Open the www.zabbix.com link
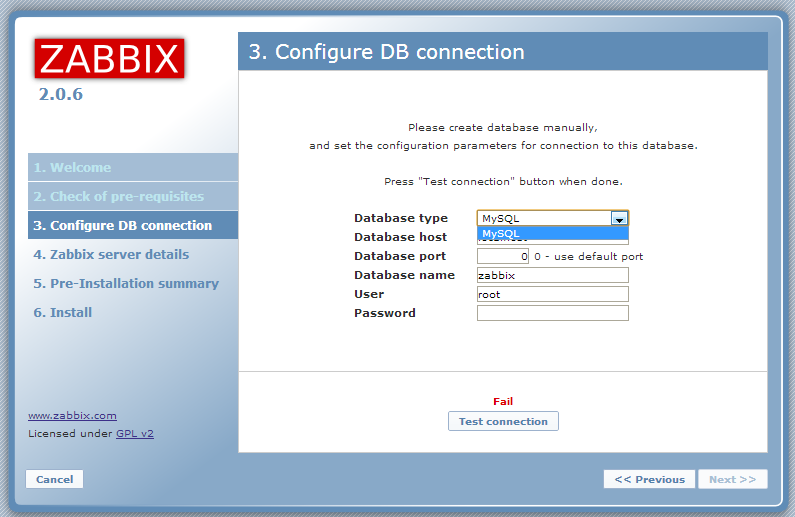This screenshot has height=517, width=795. (x=72, y=416)
